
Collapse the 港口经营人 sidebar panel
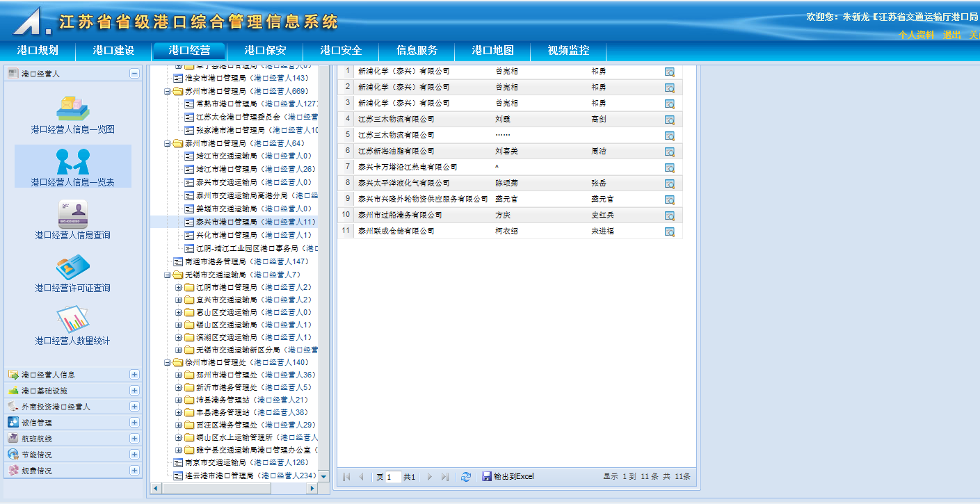[x=134, y=74]
